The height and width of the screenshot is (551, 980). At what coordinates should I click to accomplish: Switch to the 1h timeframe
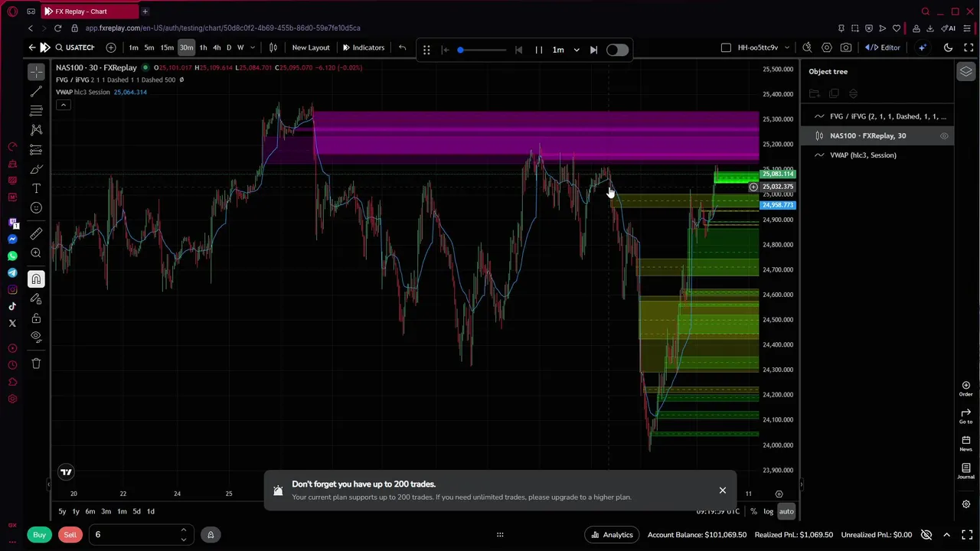click(203, 47)
